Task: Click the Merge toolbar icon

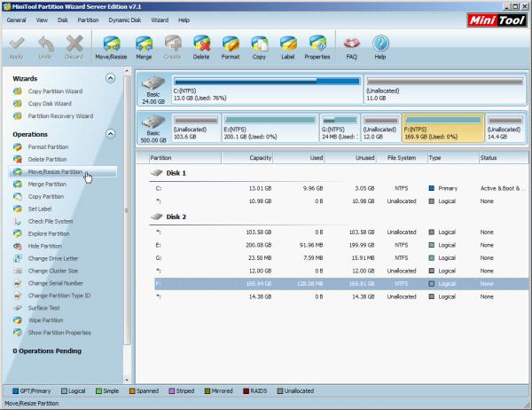Action: (144, 47)
